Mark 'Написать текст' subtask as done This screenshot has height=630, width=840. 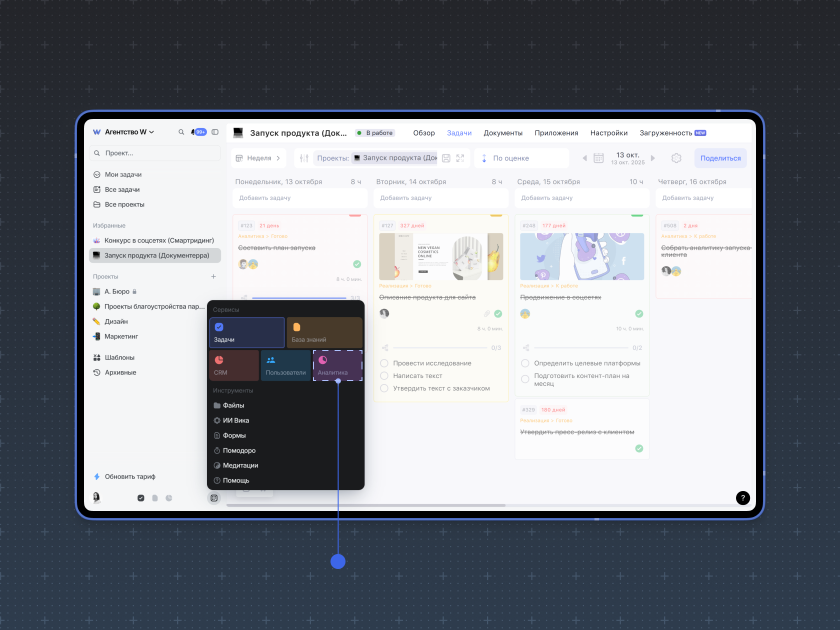click(384, 375)
